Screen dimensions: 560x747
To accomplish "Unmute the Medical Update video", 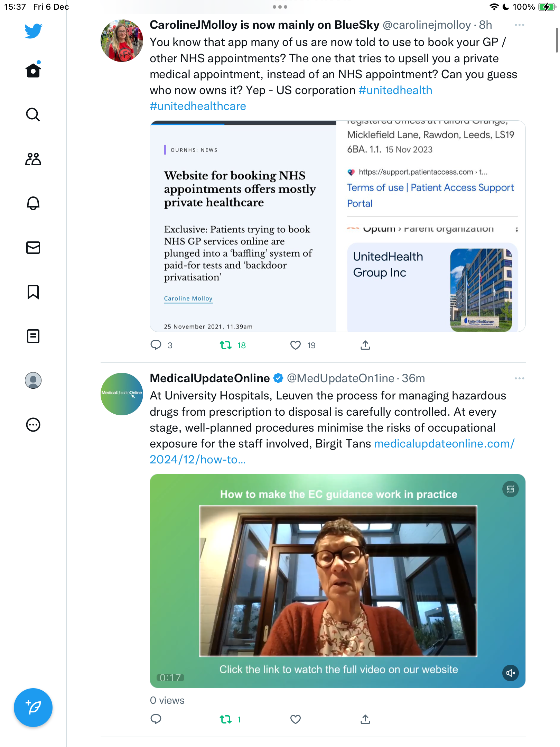I will [x=510, y=673].
